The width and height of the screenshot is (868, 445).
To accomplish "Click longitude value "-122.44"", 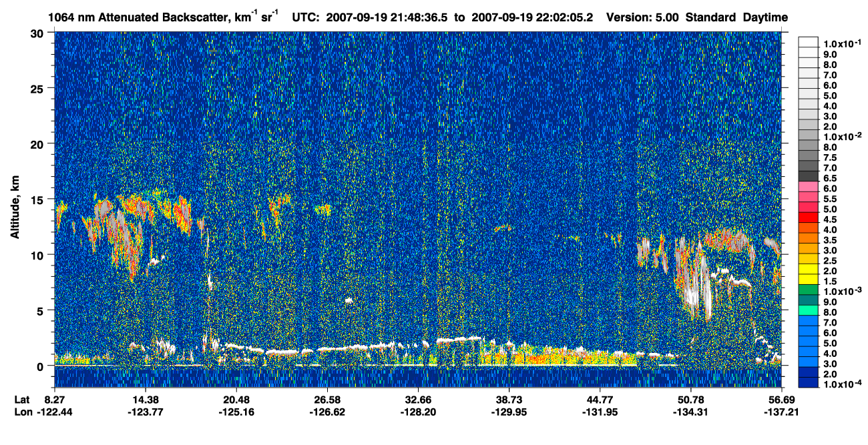I will tap(54, 412).
